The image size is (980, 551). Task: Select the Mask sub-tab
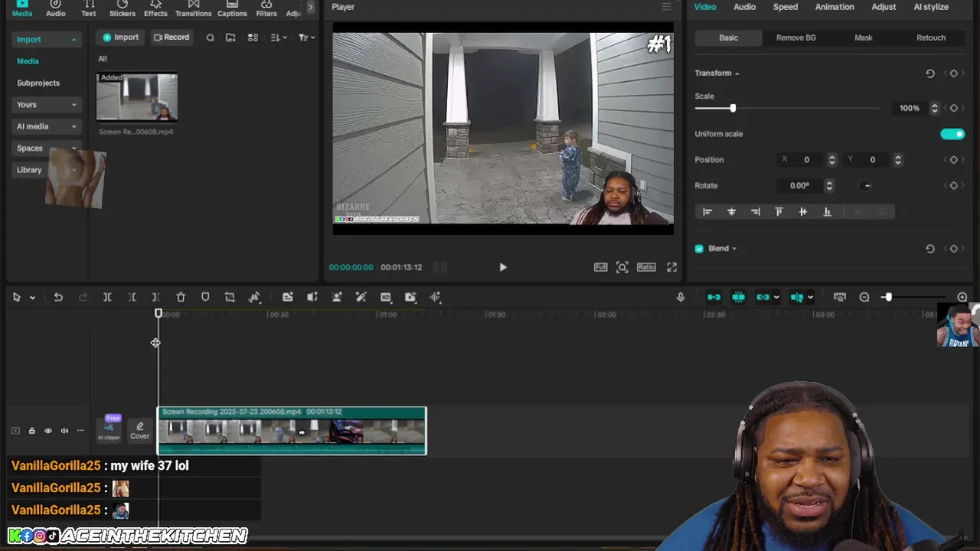click(863, 37)
